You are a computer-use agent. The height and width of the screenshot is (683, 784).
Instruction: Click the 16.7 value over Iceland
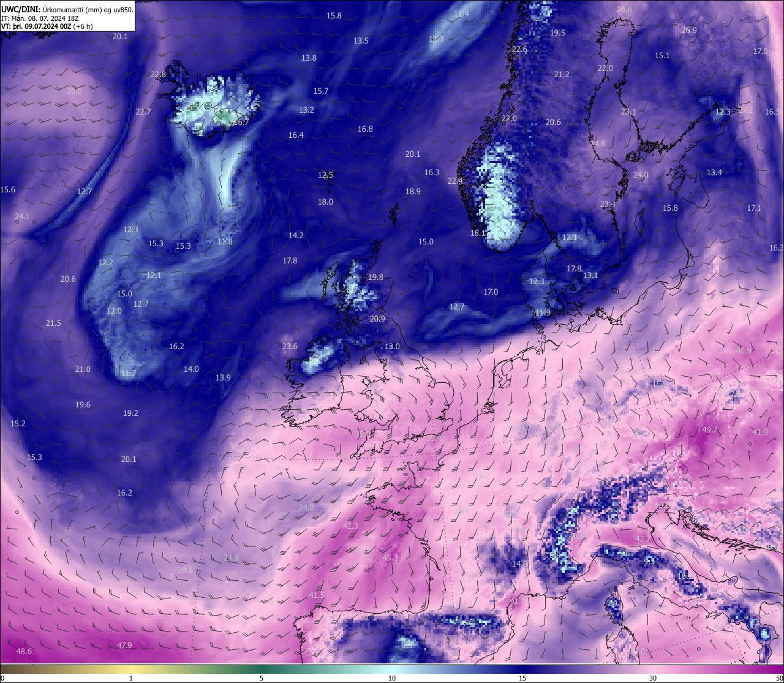pos(241,123)
